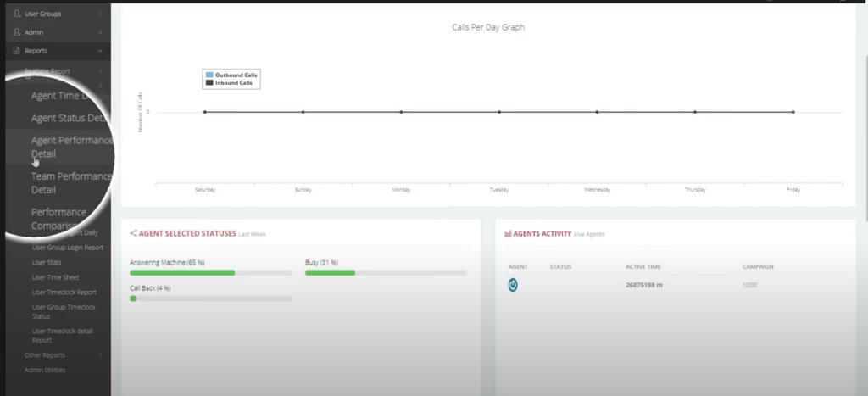Click the Outbound Calls blue legend swatch
Screen dimensions: 868x396
click(209, 75)
